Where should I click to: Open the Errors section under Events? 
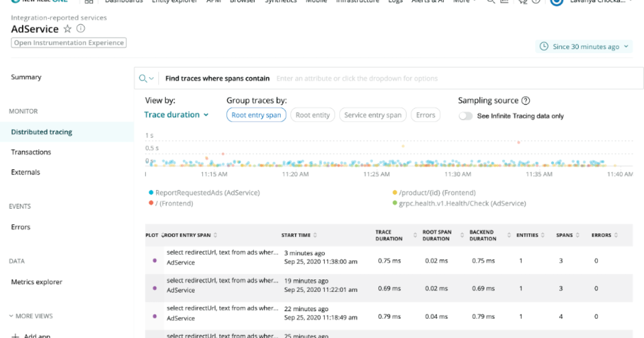tap(20, 226)
